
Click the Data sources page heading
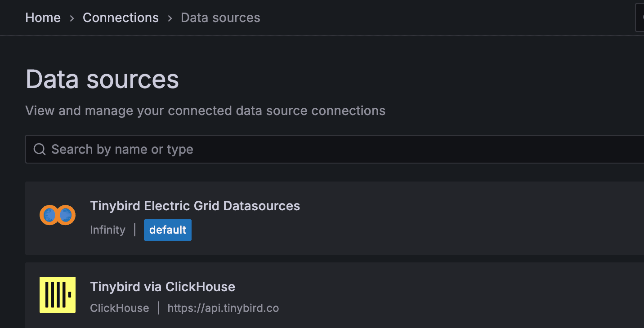tap(102, 79)
